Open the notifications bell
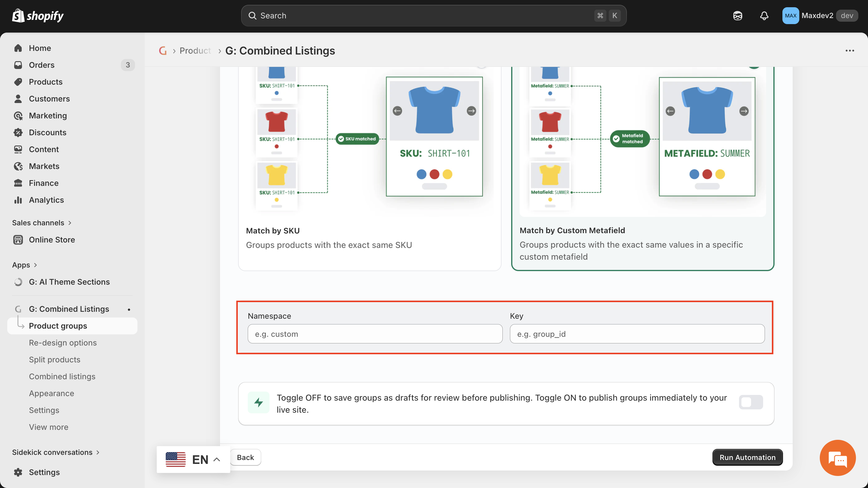Viewport: 868px width, 488px height. 764,16
